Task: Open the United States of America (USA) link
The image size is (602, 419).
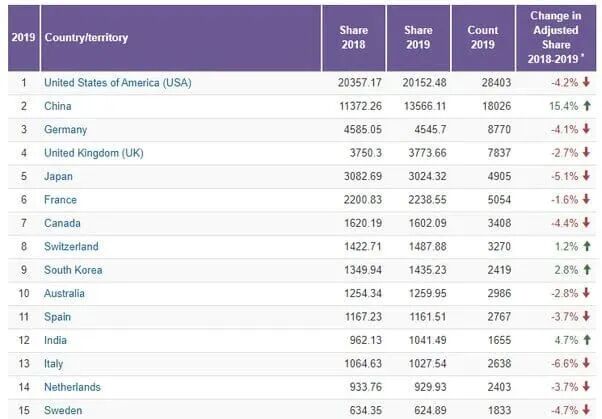Action: click(117, 83)
